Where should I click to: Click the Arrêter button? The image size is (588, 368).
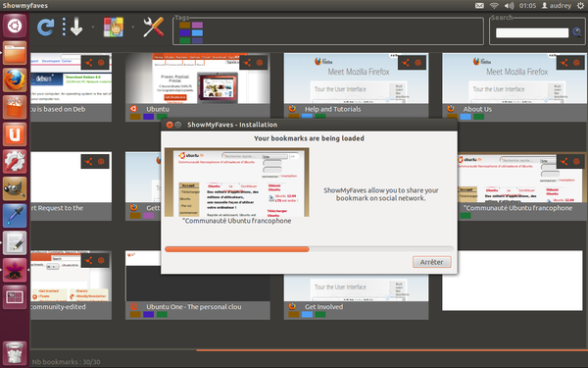(431, 262)
